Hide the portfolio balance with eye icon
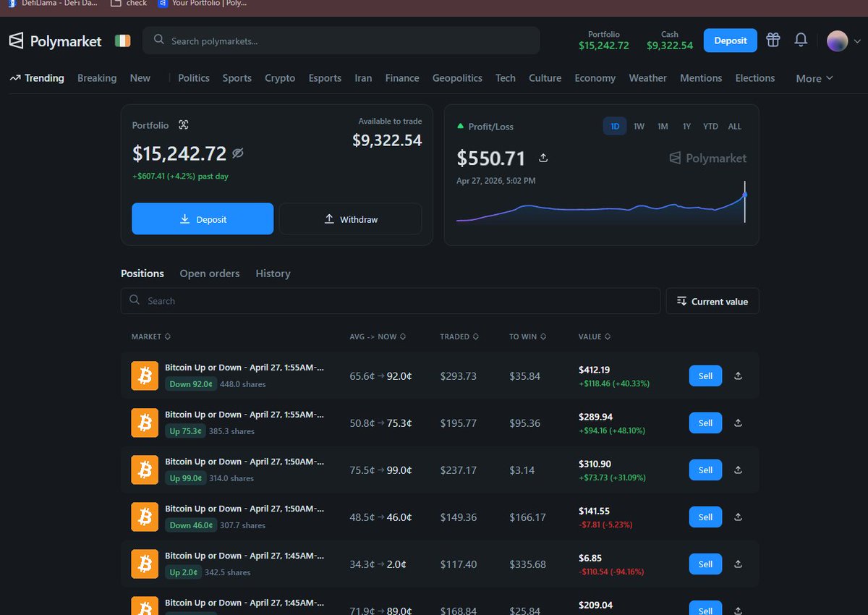Screen dimensions: 868x615 pyautogui.click(x=238, y=153)
